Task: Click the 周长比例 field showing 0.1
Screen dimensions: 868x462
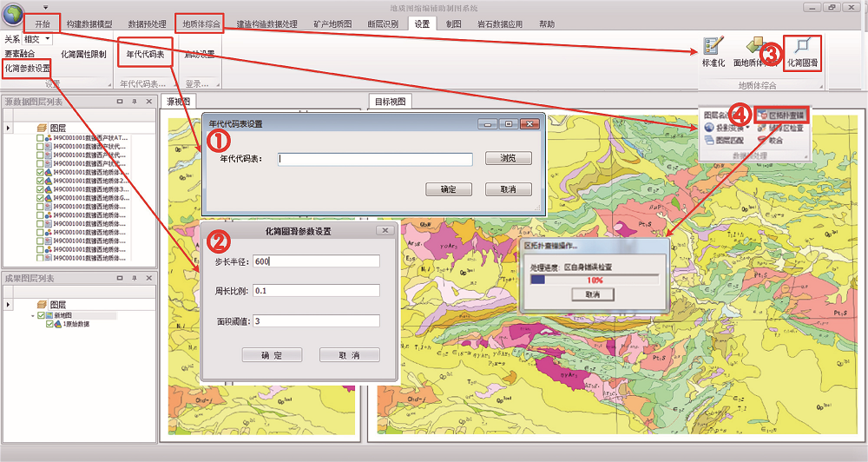Action: pos(317,290)
